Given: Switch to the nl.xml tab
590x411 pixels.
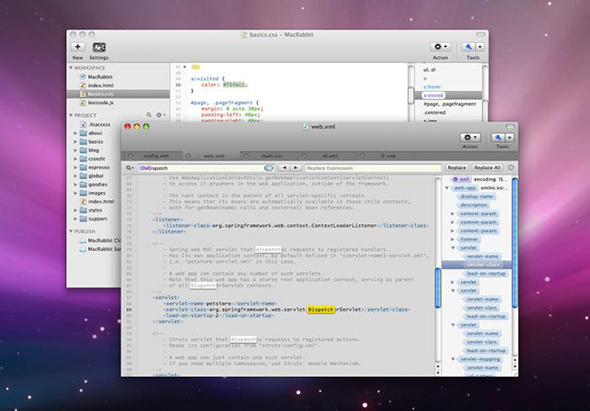Looking at the screenshot, I should (329, 156).
